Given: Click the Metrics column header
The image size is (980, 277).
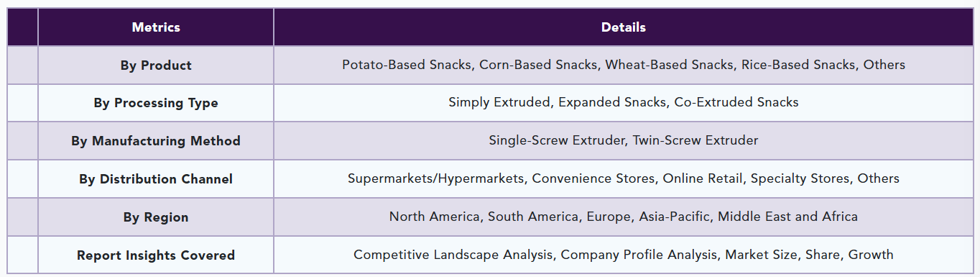Looking at the screenshot, I should coord(156,27).
